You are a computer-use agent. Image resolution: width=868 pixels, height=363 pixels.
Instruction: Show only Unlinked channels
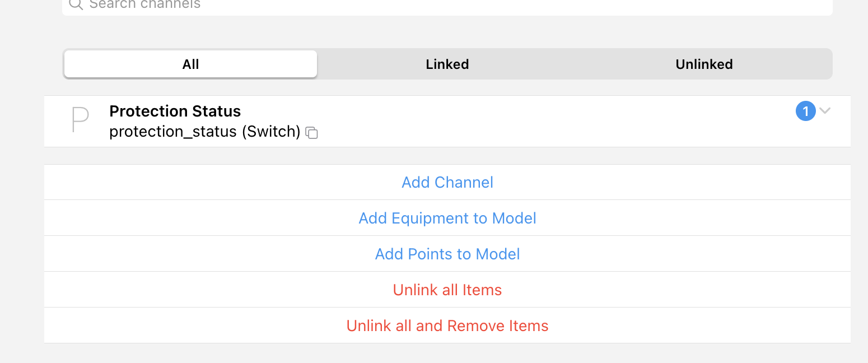tap(704, 64)
